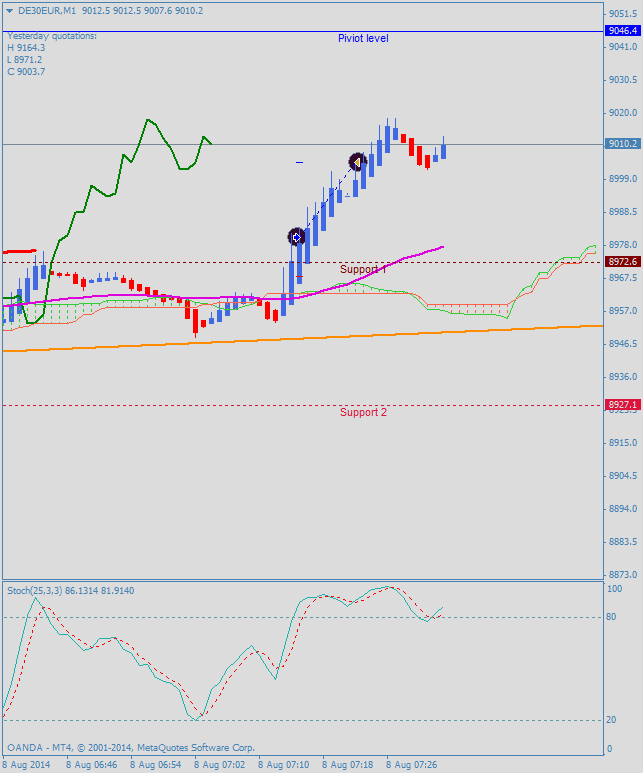Open the chart dropdown triangle beside DE30EUR,M1

[x=9, y=10]
